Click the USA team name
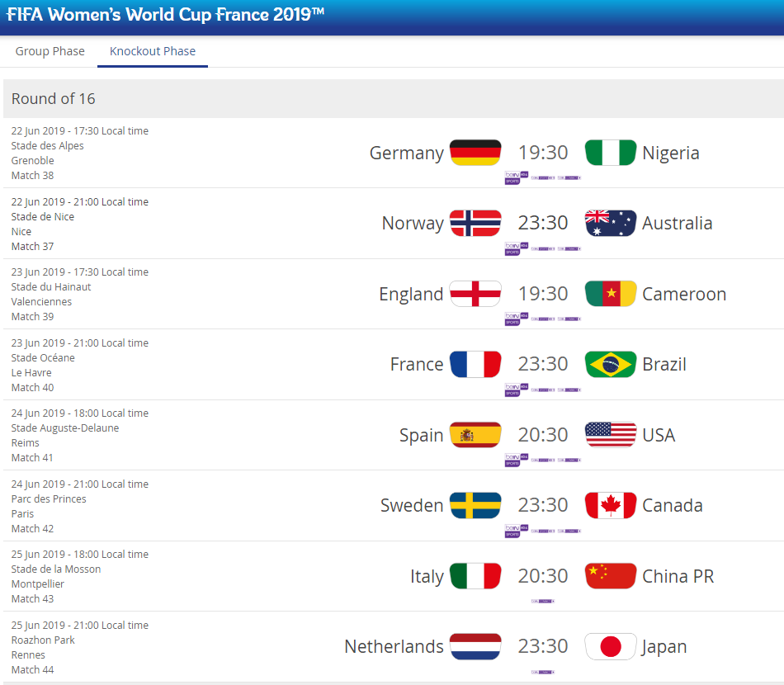Screen dimensions: 784x685 [x=659, y=435]
